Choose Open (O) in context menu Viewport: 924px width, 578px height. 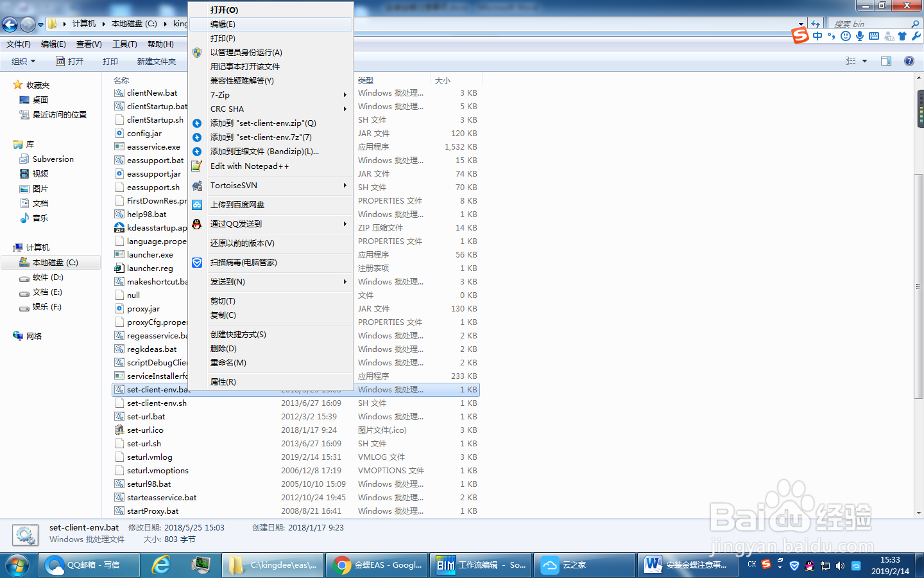pyautogui.click(x=271, y=10)
